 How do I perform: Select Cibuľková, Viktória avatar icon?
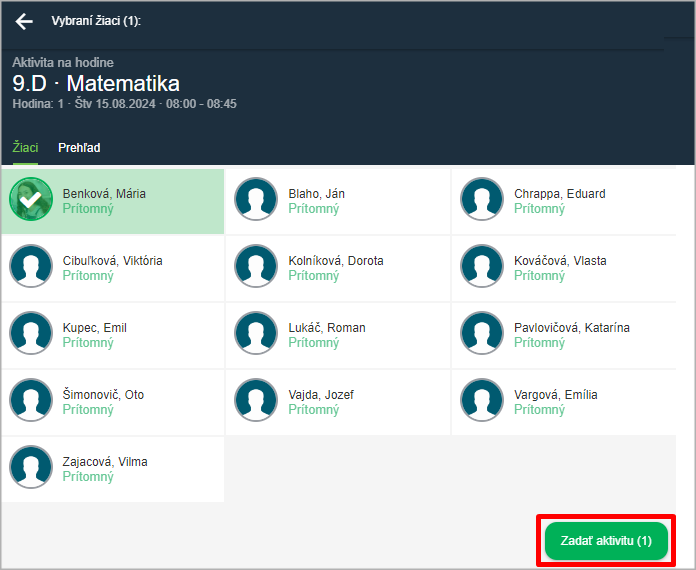click(31, 266)
